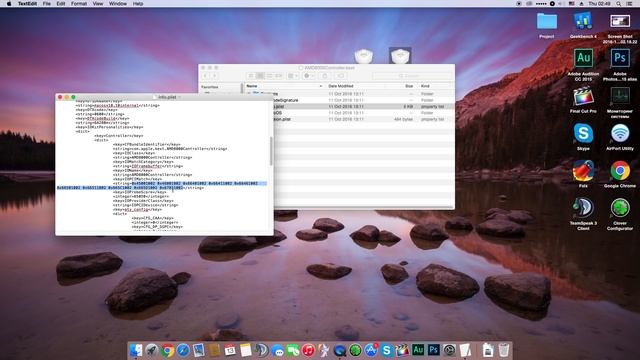
Task: Open Spotlight search in menu bar
Action: 619,4
